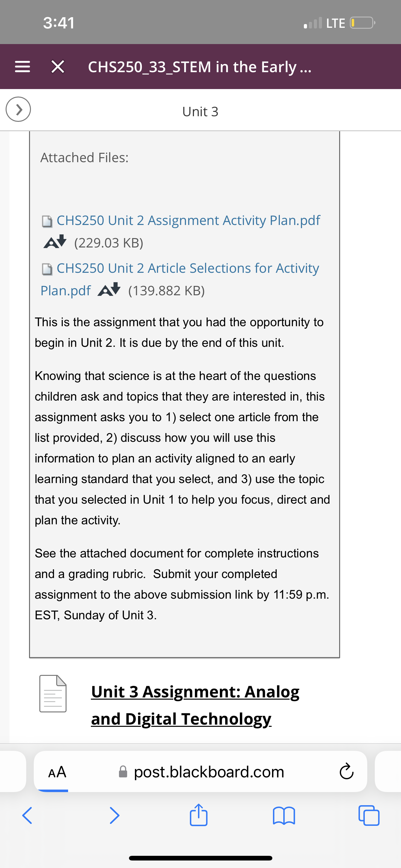Open Unit 3 Assignment: Analog and Digital Technology

(195, 705)
